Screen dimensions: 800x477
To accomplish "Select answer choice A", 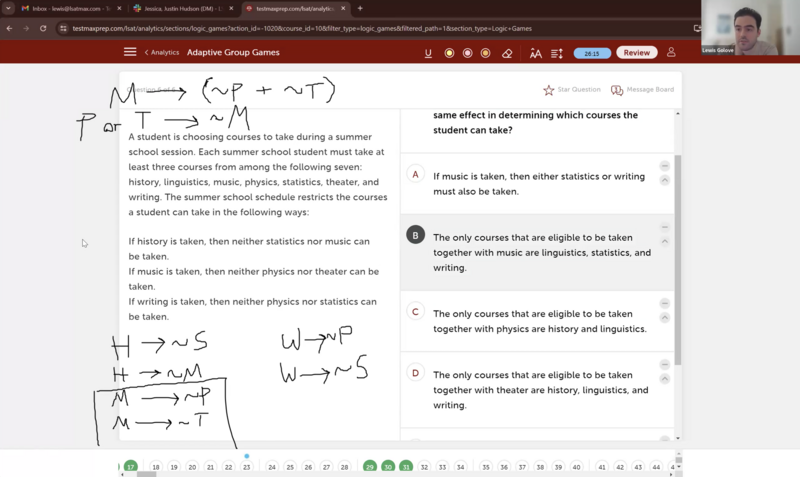I will click(x=415, y=174).
